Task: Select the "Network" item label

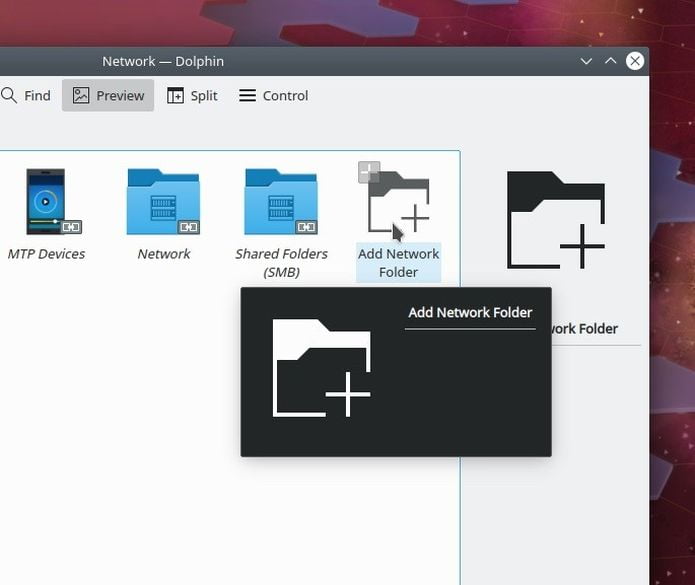Action: click(164, 254)
